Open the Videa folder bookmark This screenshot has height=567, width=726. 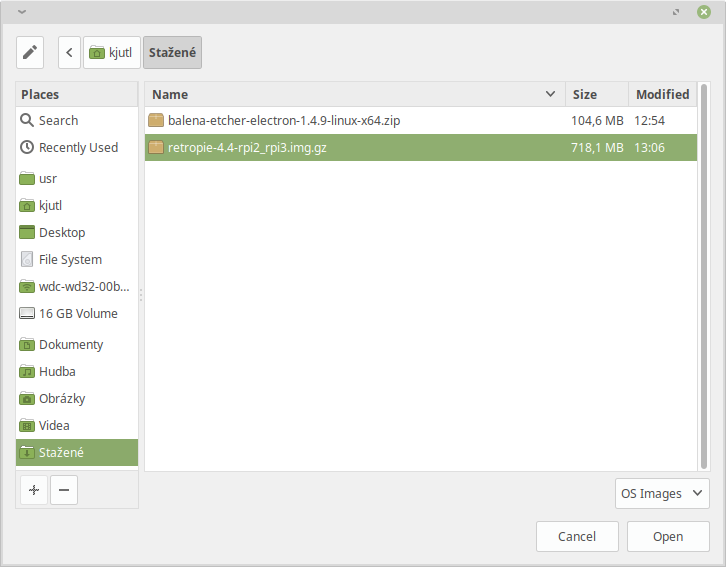(77, 425)
